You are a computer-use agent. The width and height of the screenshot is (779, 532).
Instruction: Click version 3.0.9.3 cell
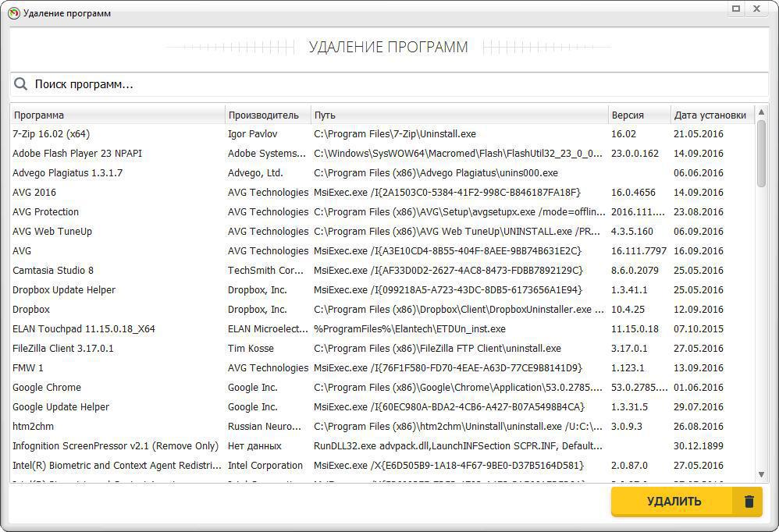(x=626, y=426)
